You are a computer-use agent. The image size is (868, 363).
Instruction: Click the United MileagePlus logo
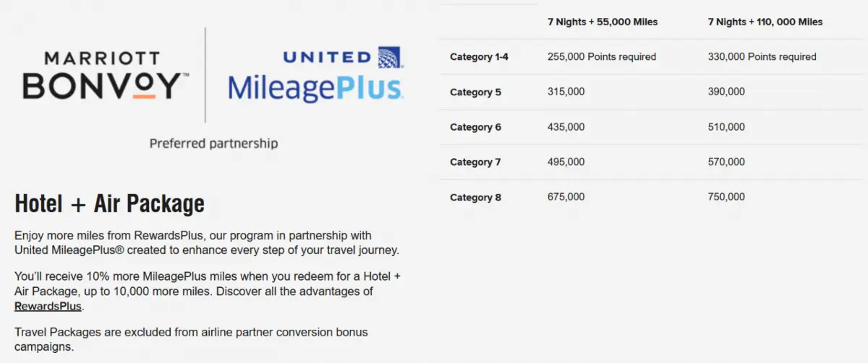click(315, 75)
